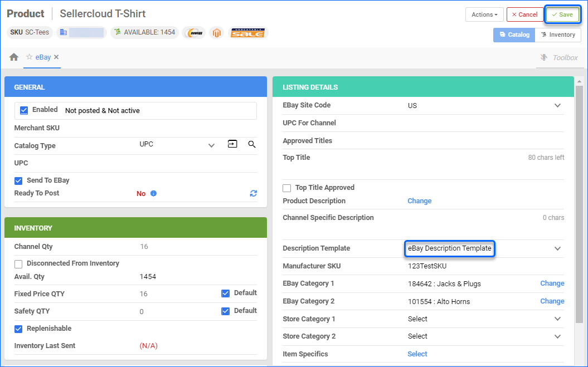Open the Unbeatable Sale channel logo
Image resolution: width=588 pixels, height=367 pixels.
[247, 33]
